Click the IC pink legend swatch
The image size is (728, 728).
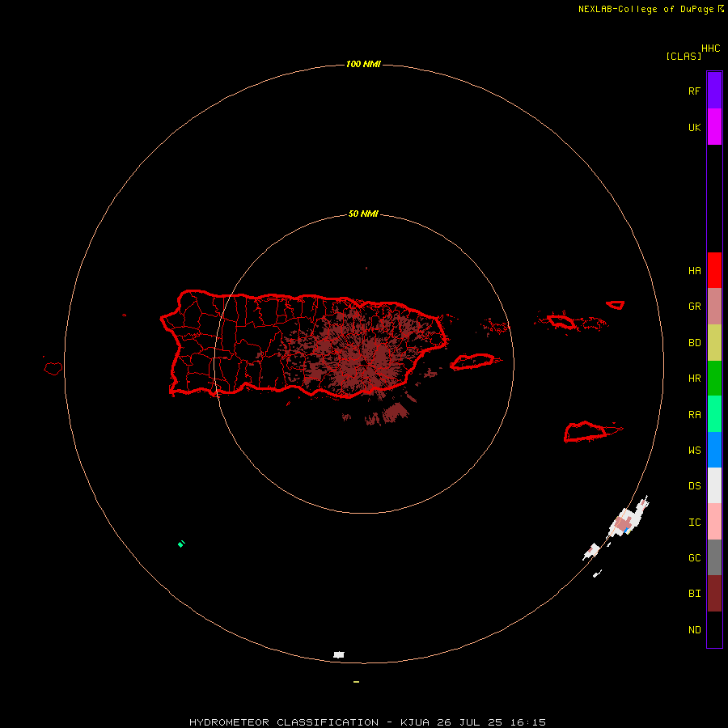[714, 522]
